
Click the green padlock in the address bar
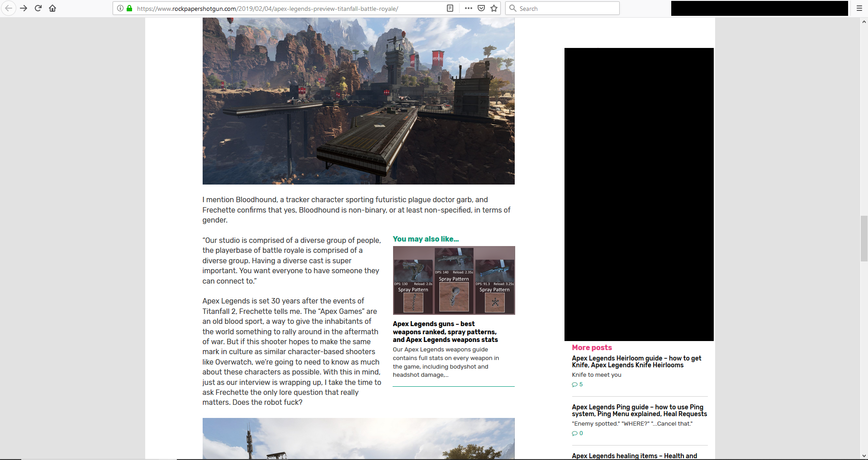click(129, 8)
